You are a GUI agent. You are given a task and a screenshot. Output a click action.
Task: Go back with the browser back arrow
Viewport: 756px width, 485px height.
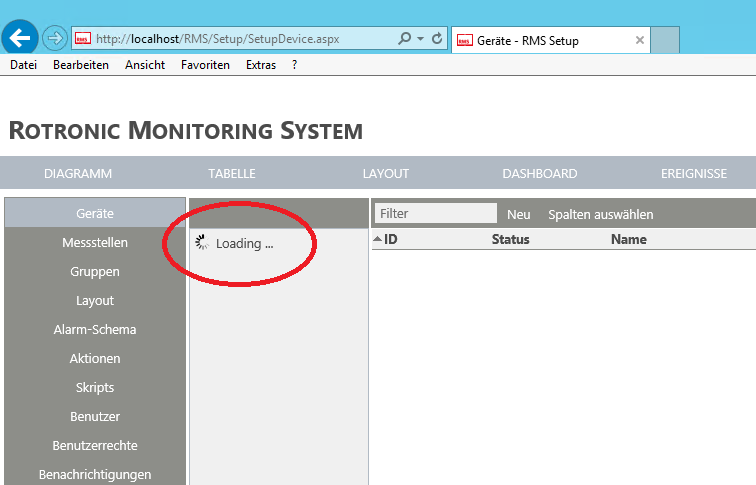click(x=20, y=38)
